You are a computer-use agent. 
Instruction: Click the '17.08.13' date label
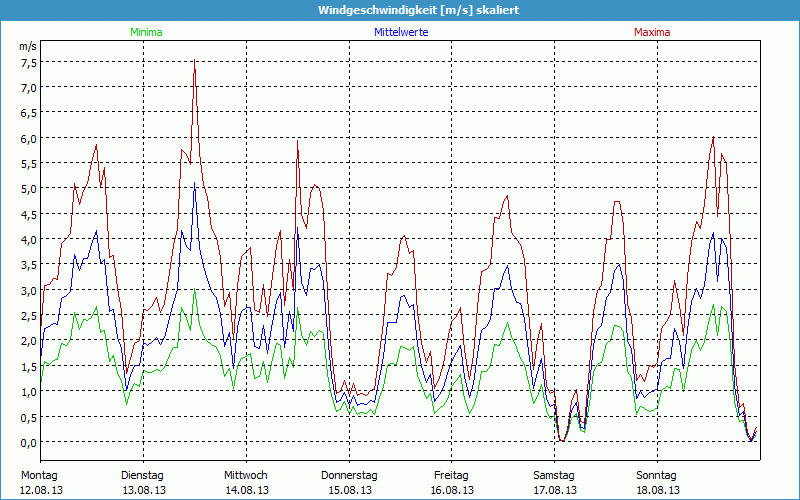coord(555,490)
